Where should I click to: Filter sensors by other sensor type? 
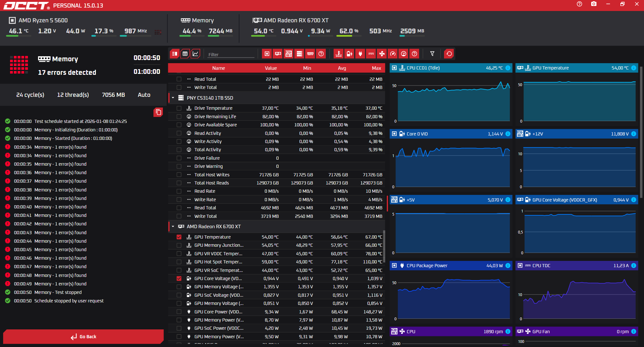[415, 54]
